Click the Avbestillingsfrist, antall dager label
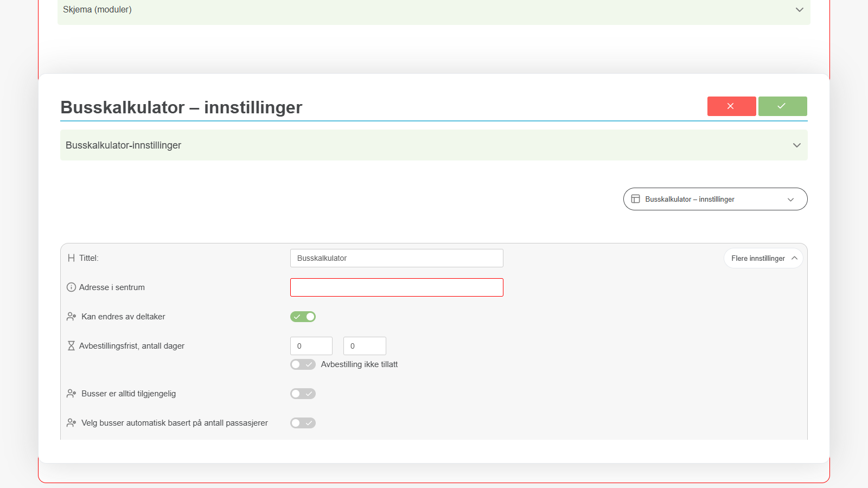This screenshot has height=488, width=868. point(132,346)
